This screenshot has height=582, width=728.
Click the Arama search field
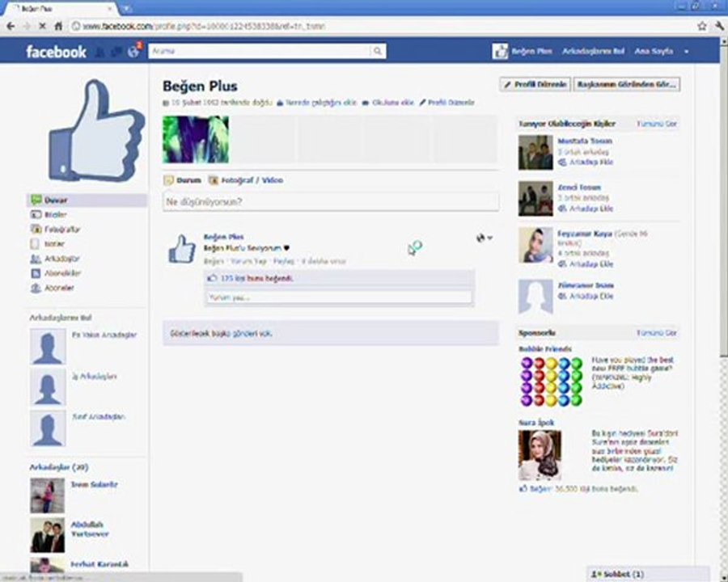pos(260,51)
